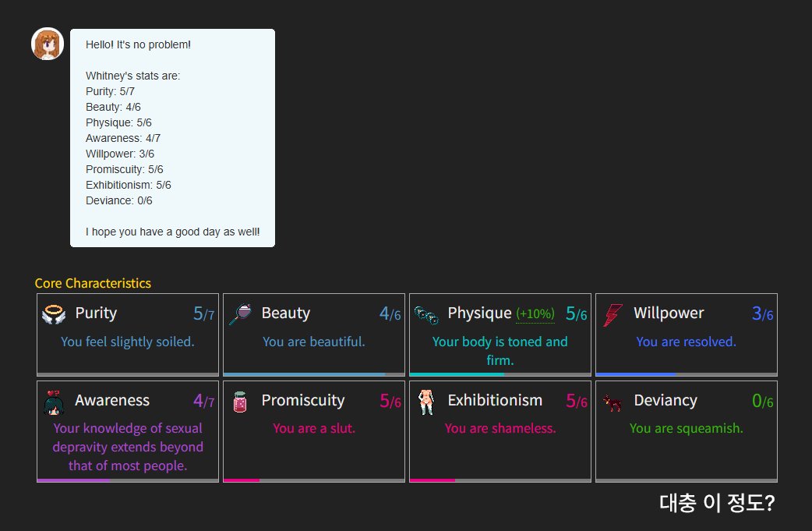Viewport: 812px width, 531px height.
Task: Click the Exhibitionism 5/6 value in its card
Action: (577, 401)
